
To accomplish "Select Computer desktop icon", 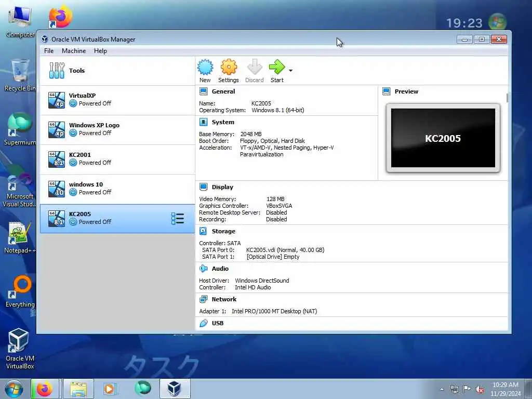I will point(20,22).
